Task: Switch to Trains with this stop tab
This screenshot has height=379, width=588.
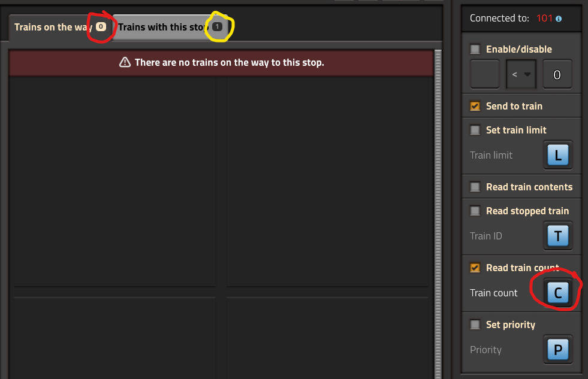Action: pos(171,27)
